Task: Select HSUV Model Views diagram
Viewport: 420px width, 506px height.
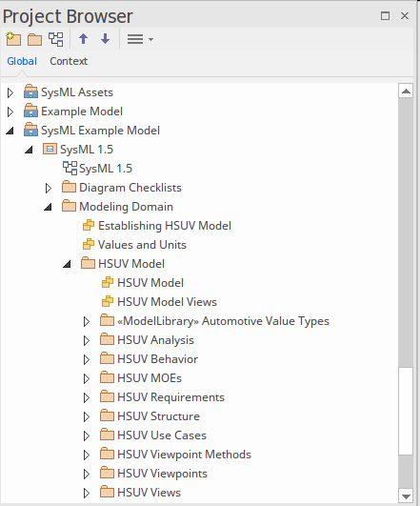Action: pos(167,302)
